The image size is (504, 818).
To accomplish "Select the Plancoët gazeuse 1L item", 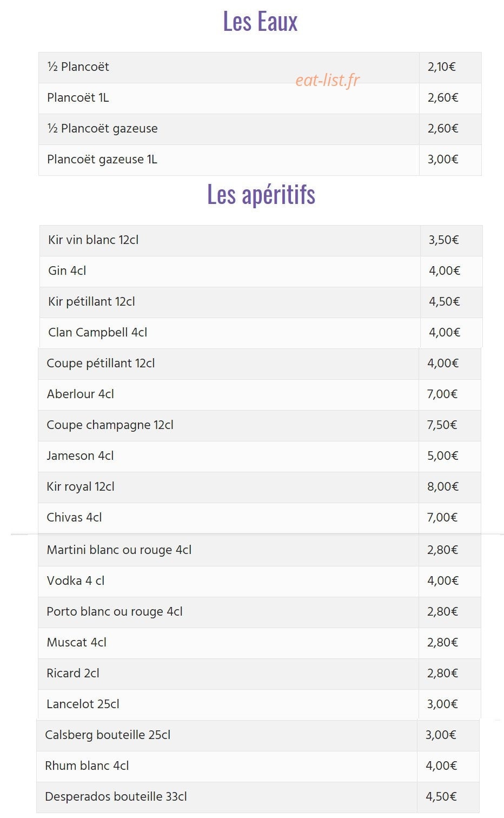I will 102,160.
